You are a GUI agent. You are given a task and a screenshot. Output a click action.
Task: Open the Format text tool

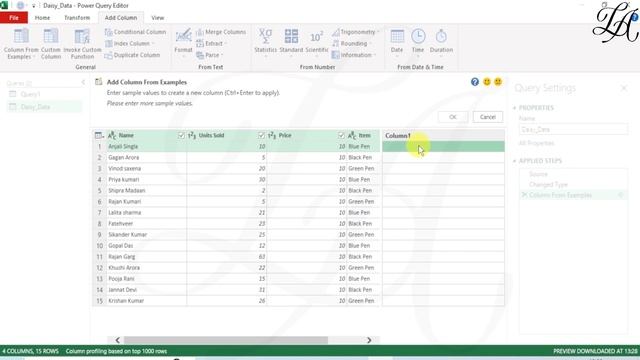click(x=183, y=41)
